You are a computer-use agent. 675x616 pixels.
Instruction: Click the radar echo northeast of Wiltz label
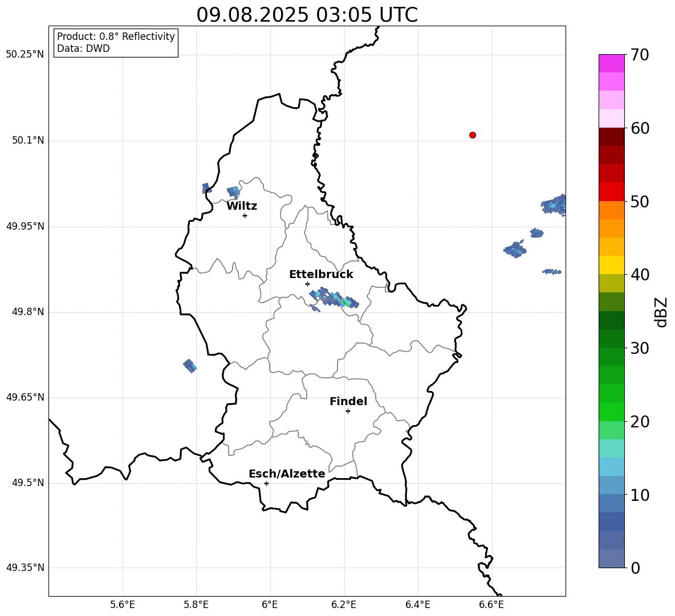pyautogui.click(x=234, y=192)
